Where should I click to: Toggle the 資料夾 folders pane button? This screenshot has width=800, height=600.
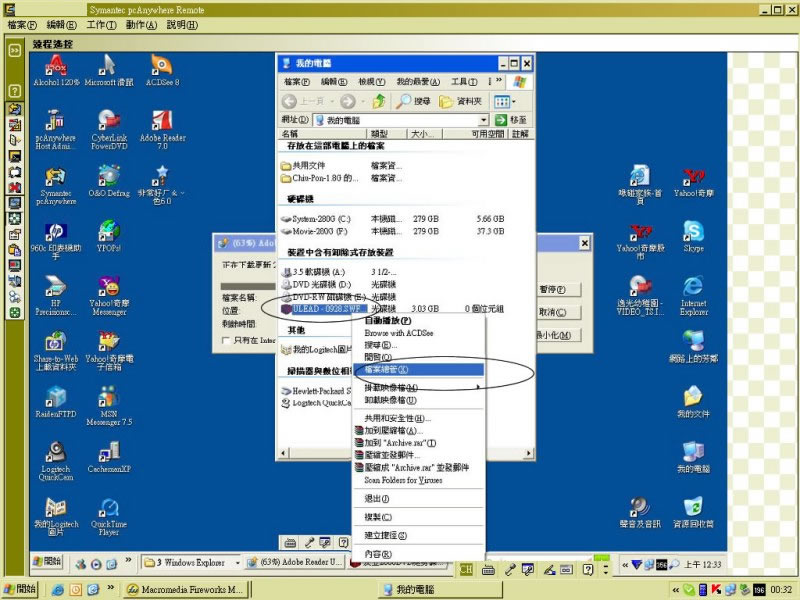(461, 101)
